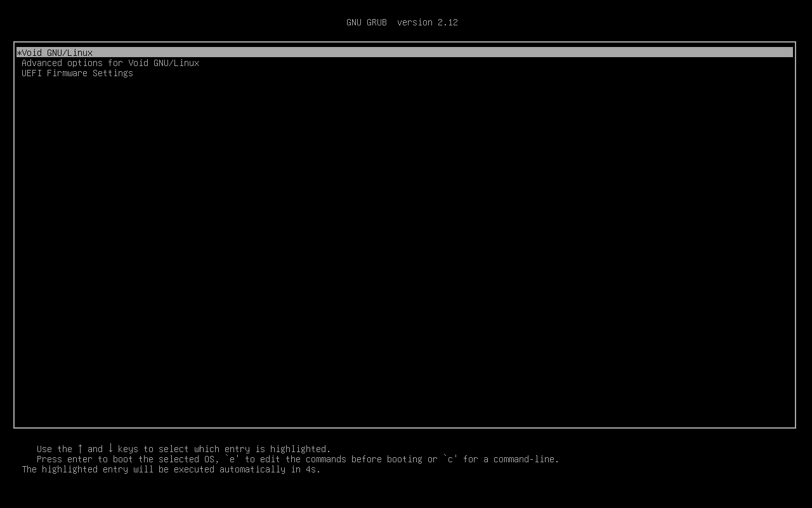Click the down arrow symbol in help text

[x=110, y=448]
